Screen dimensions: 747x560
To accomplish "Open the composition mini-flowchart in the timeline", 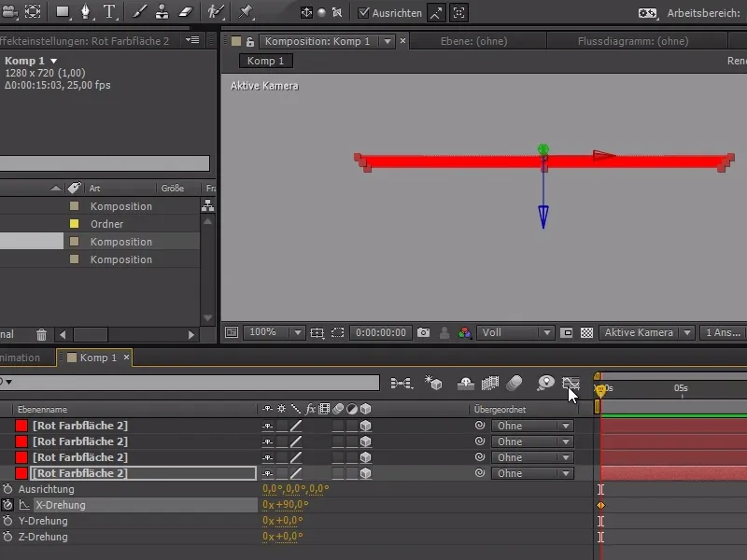I will tap(402, 383).
